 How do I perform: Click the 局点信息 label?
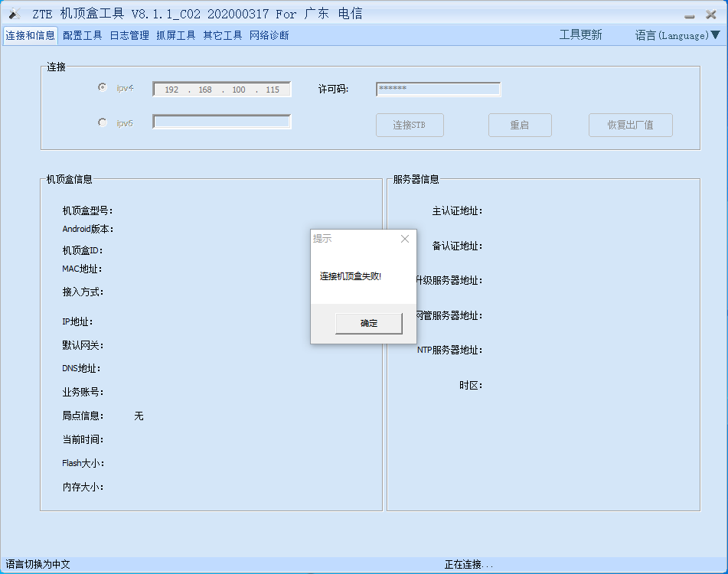pos(83,416)
